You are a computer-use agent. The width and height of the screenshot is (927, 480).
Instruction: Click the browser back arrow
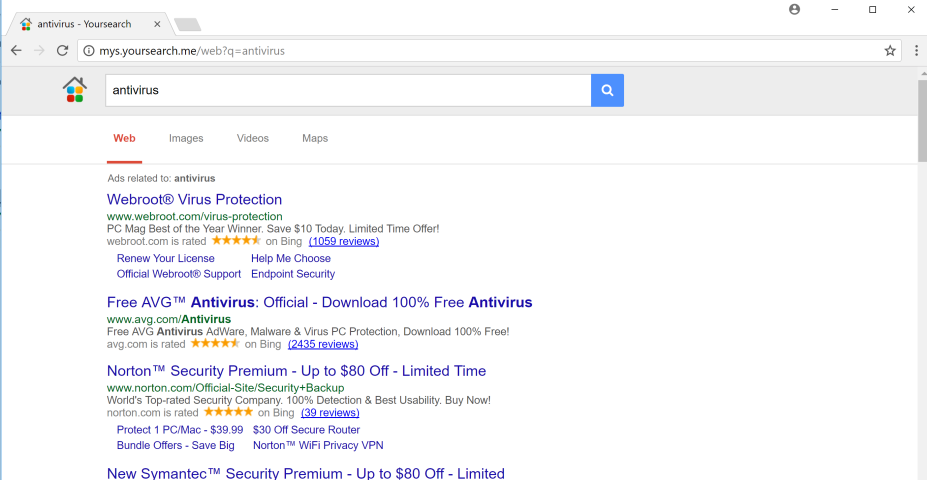click(x=16, y=51)
